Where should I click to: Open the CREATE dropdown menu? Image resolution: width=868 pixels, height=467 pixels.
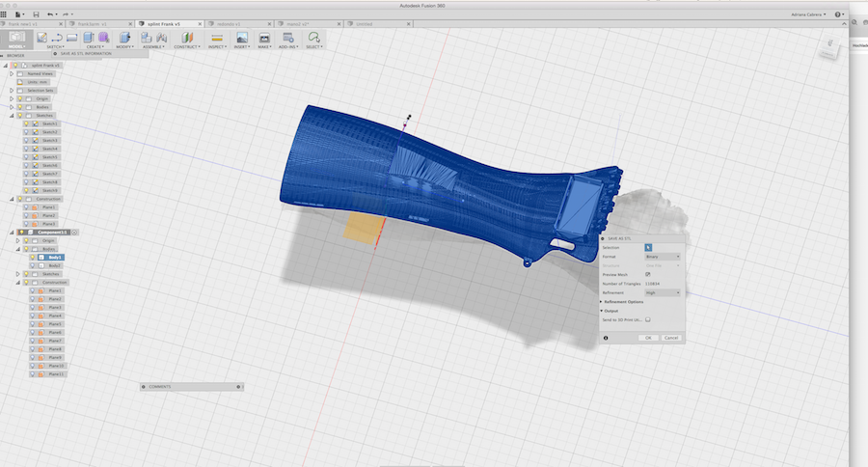pyautogui.click(x=95, y=47)
